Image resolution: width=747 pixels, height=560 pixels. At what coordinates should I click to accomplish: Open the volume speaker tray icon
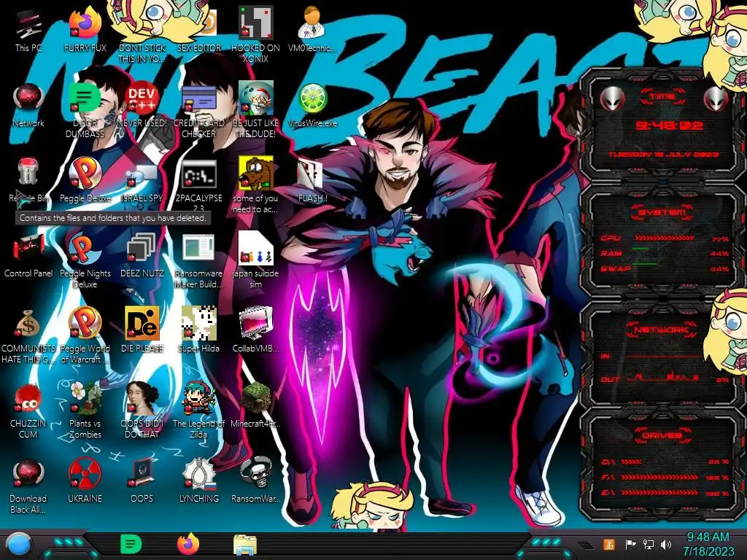coord(666,544)
